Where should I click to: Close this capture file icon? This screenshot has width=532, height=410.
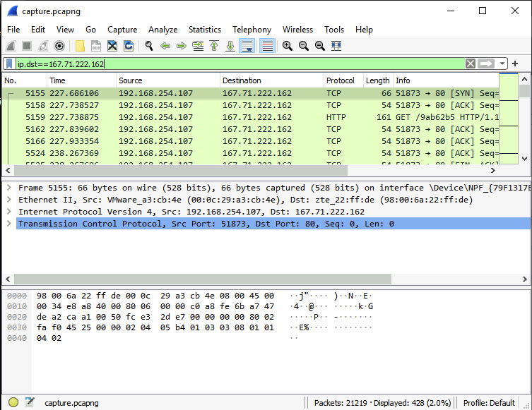point(112,46)
